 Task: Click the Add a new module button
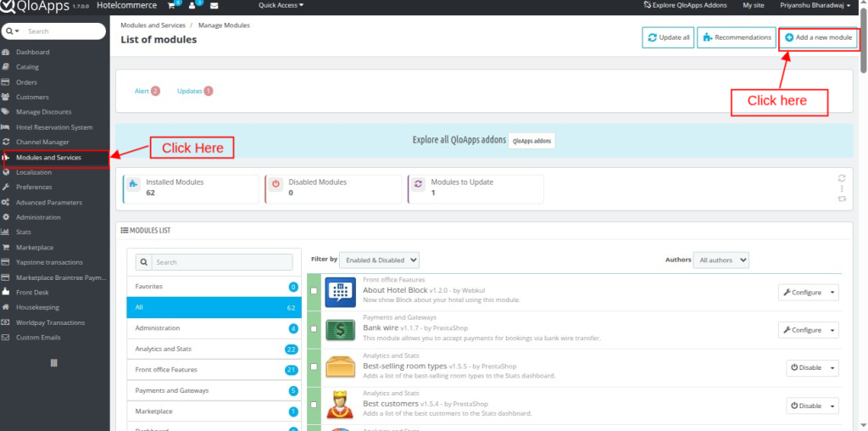pos(818,37)
